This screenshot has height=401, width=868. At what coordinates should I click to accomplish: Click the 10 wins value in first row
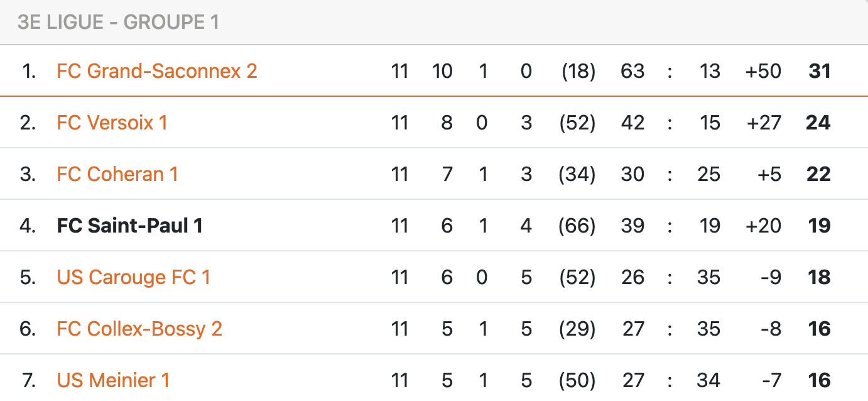[442, 71]
